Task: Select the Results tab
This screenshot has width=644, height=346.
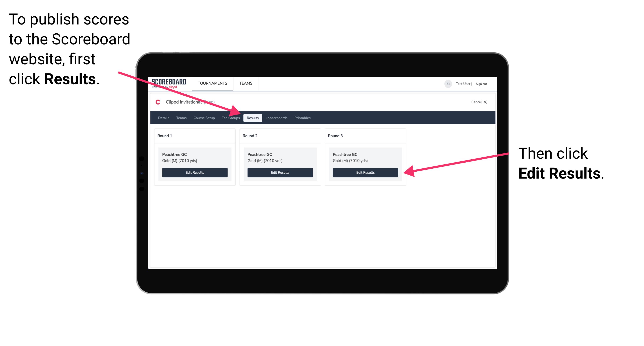Action: (253, 118)
